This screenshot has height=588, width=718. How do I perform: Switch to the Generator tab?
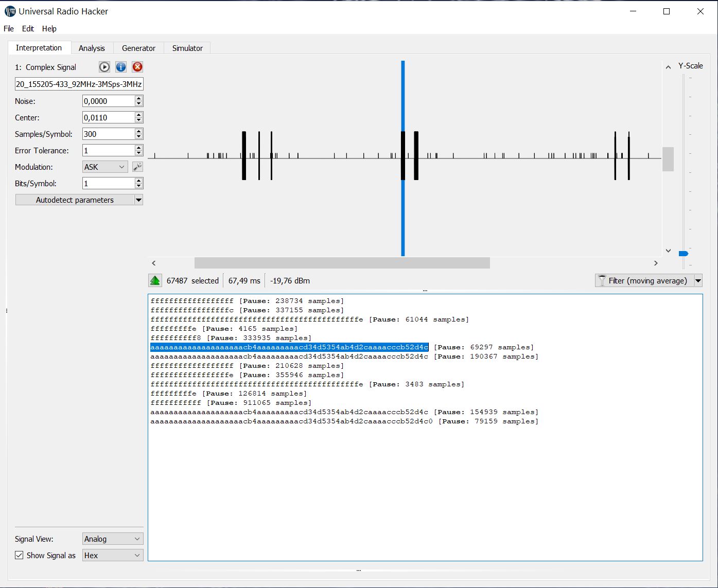pos(138,48)
